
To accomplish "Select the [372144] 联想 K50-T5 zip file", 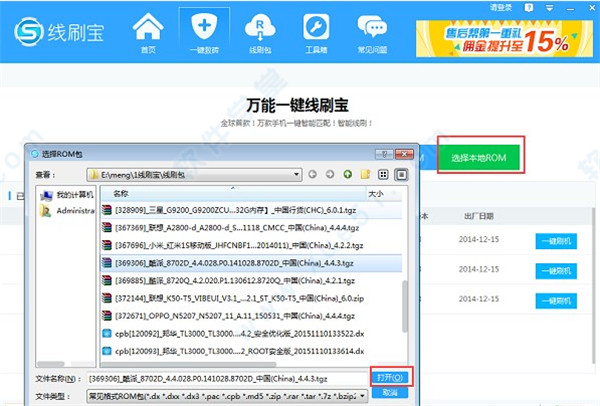I will pyautogui.click(x=251, y=298).
